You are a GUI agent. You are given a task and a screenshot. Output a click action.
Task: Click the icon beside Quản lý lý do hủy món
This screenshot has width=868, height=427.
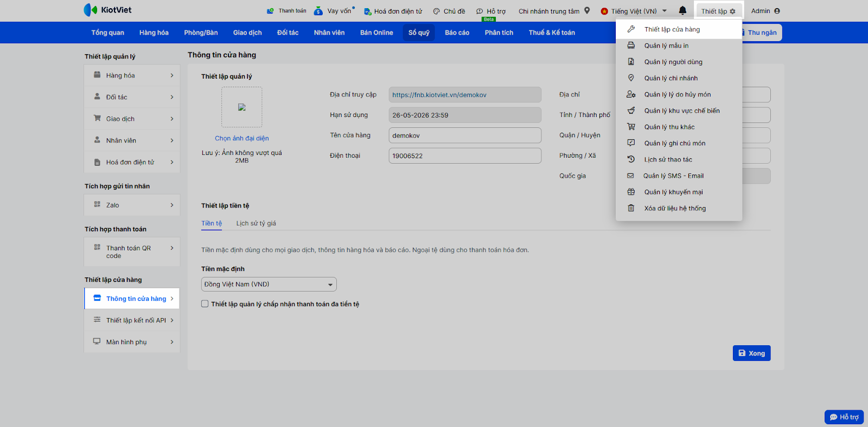[x=631, y=94]
